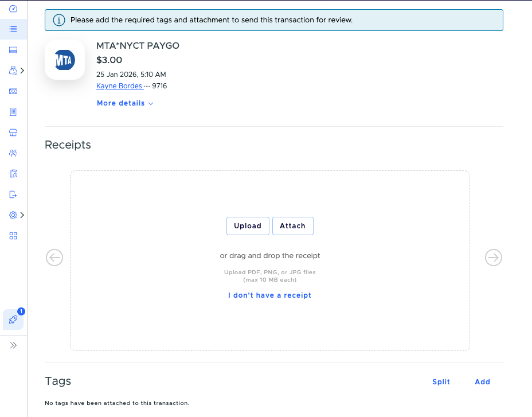The image size is (532, 417).
Task: Click Add in the Tags section
Action: 483,382
